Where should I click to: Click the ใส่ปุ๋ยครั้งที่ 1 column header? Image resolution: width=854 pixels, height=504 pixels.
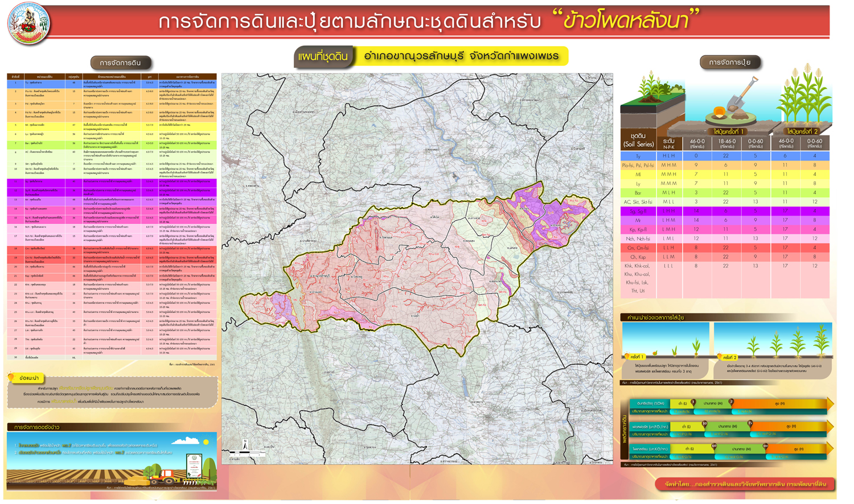(x=728, y=132)
